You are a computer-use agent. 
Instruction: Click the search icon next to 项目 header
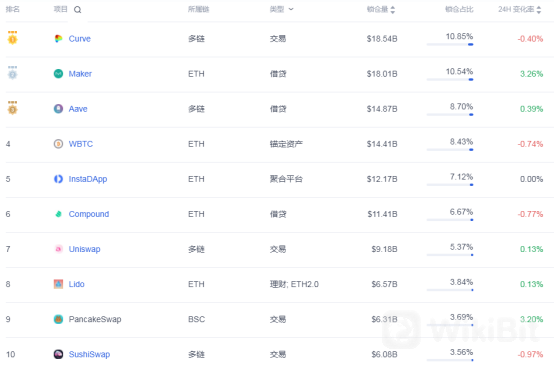coord(77,10)
